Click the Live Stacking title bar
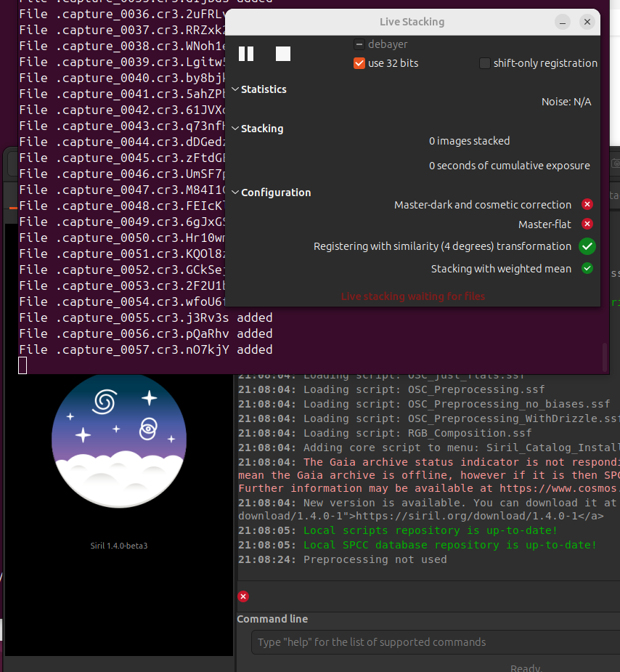 click(412, 22)
